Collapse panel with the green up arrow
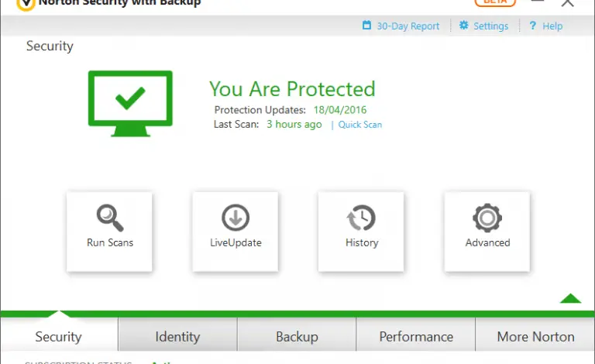This screenshot has width=595, height=364. point(570,299)
